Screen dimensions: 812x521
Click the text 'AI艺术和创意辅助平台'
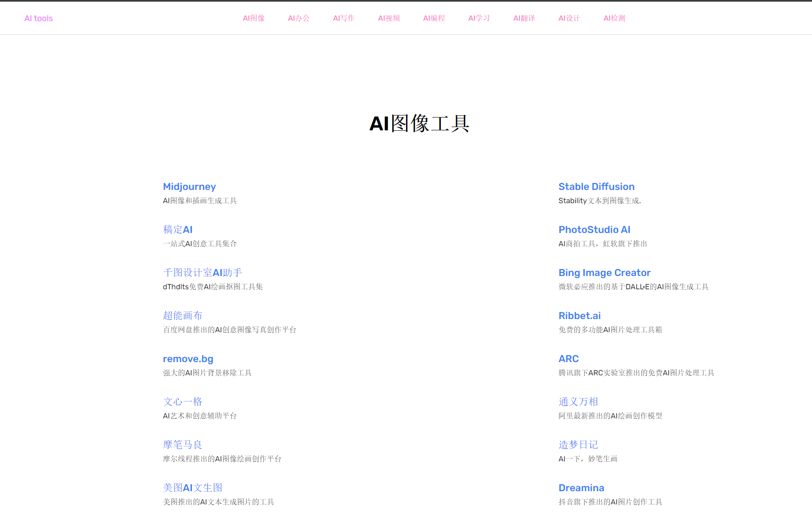(x=200, y=416)
